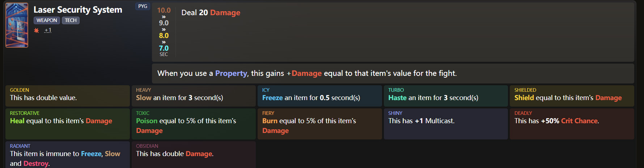Viewport: 644px width, 168px height.
Task: Select the Heavy enchantment card
Action: coord(194,95)
